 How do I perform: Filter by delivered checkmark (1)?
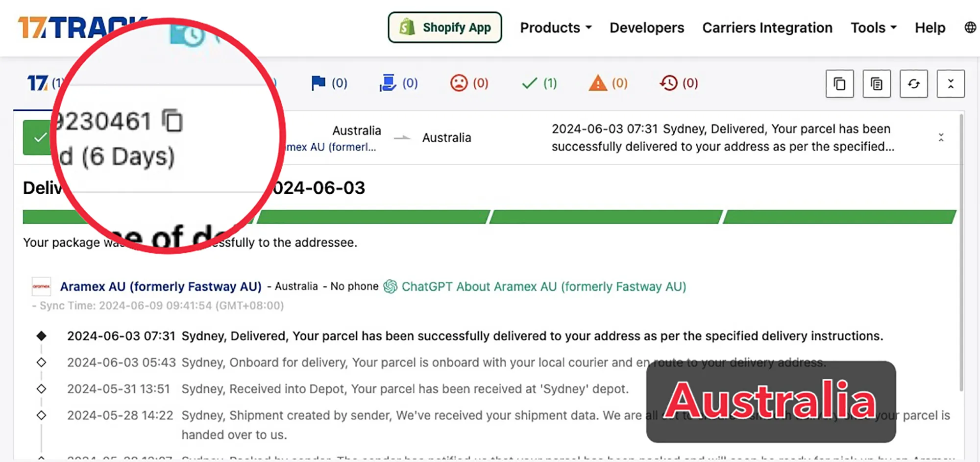pos(539,83)
